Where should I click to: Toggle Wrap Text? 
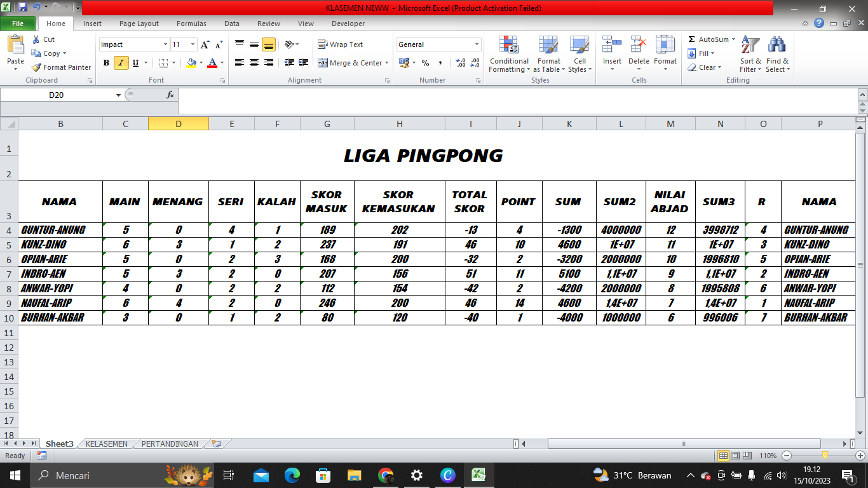[x=341, y=44]
